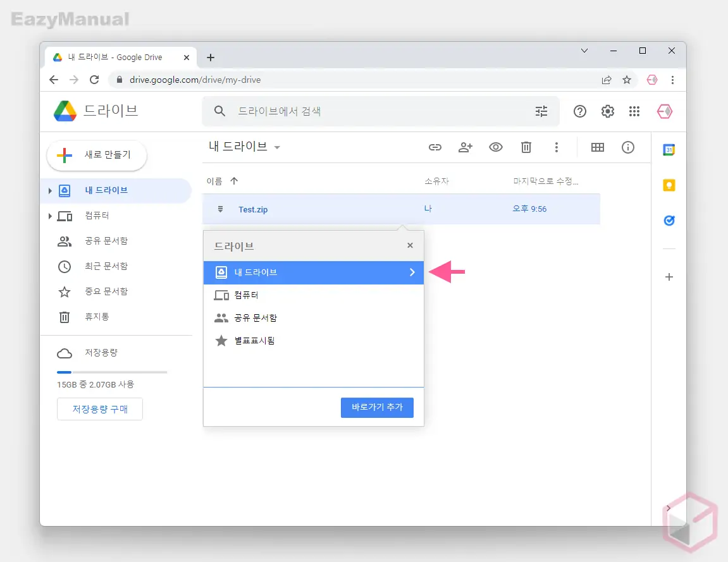The height and width of the screenshot is (562, 728).
Task: Expand 컴퓨터 in the left sidebar
Action: point(51,216)
